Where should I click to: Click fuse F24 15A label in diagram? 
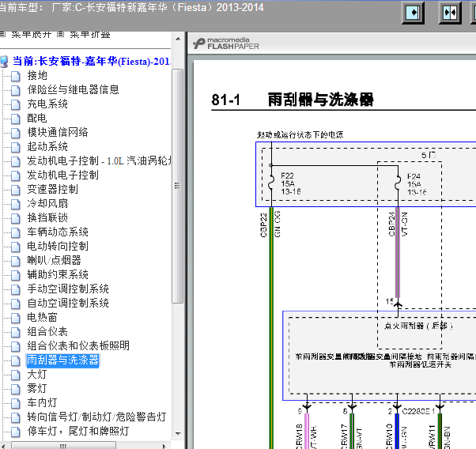coord(417,184)
